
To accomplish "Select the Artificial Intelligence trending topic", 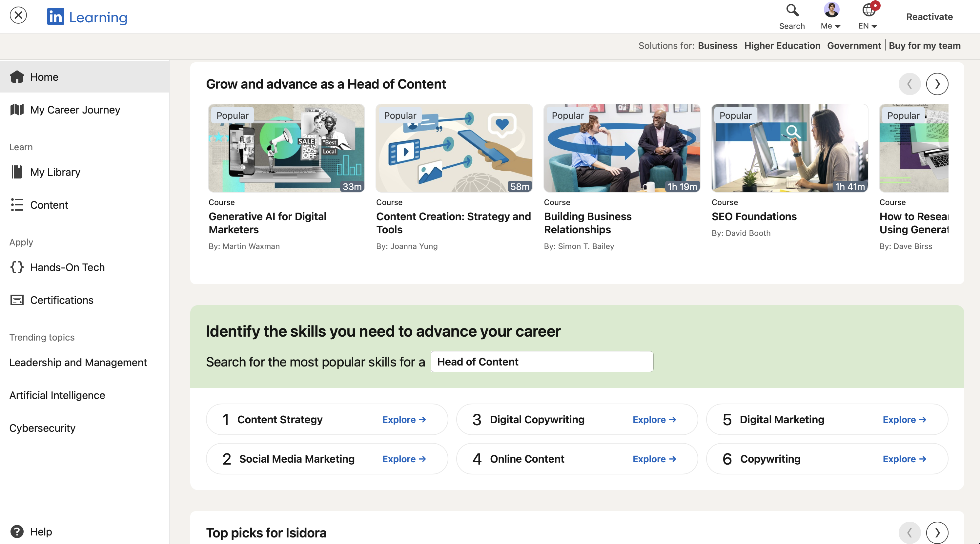I will tap(57, 395).
